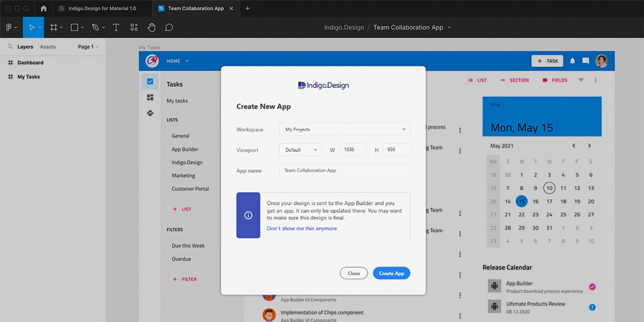
Task: Click the App name input field
Action: click(x=345, y=170)
